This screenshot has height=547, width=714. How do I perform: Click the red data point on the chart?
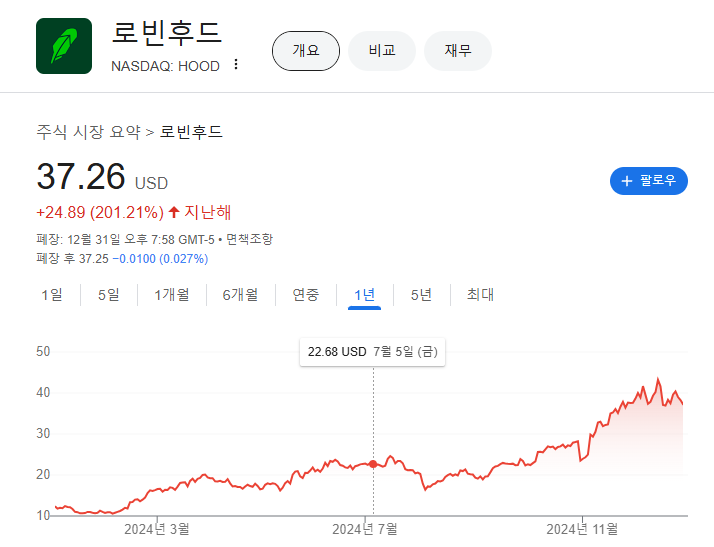(373, 464)
